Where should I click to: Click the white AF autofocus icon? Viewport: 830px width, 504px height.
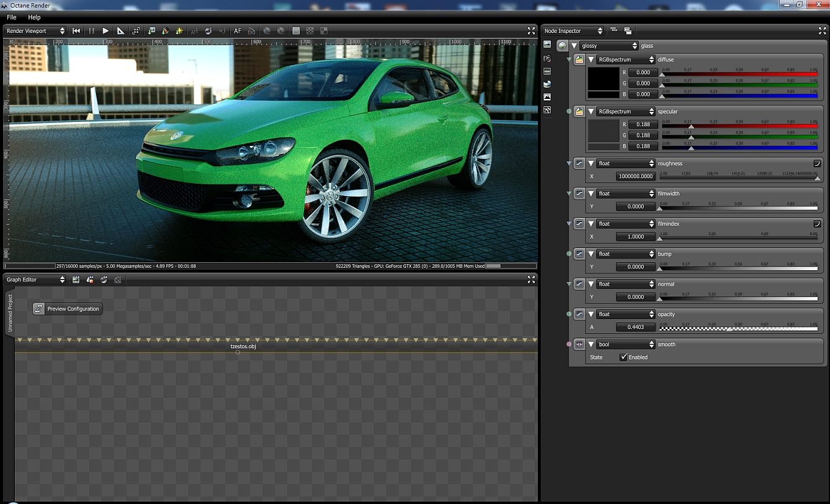click(x=237, y=31)
